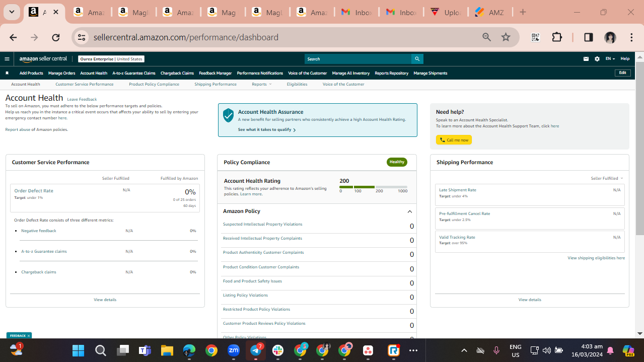Open the Chrome extensions puzzle icon
The width and height of the screenshot is (644, 362).
(x=557, y=37)
